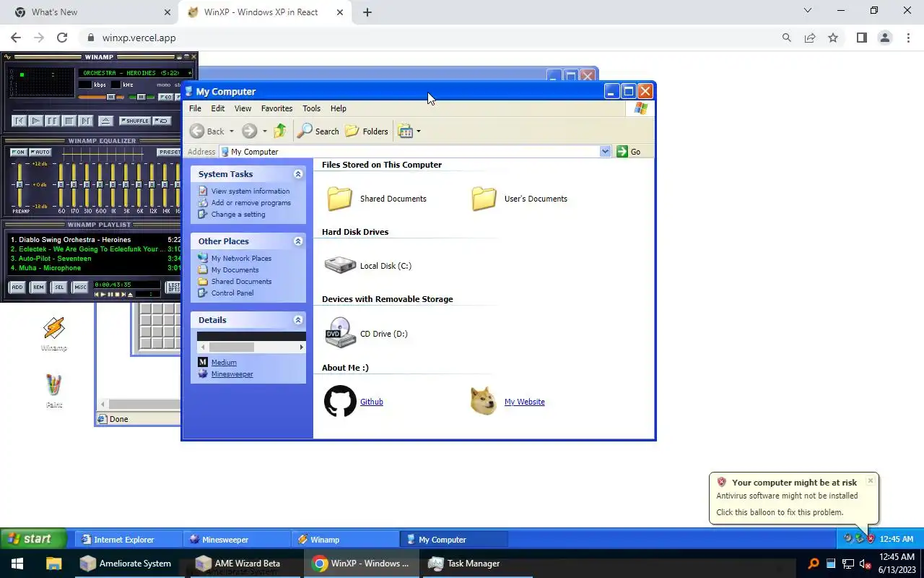Collapse System Tasks section
The width and height of the screenshot is (924, 578).
coord(298,174)
